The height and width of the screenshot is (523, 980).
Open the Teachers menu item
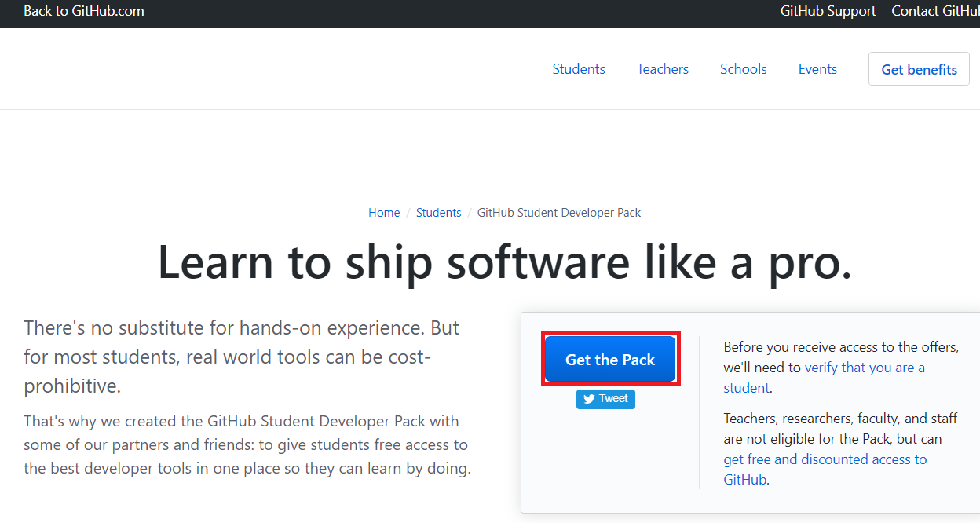[663, 69]
